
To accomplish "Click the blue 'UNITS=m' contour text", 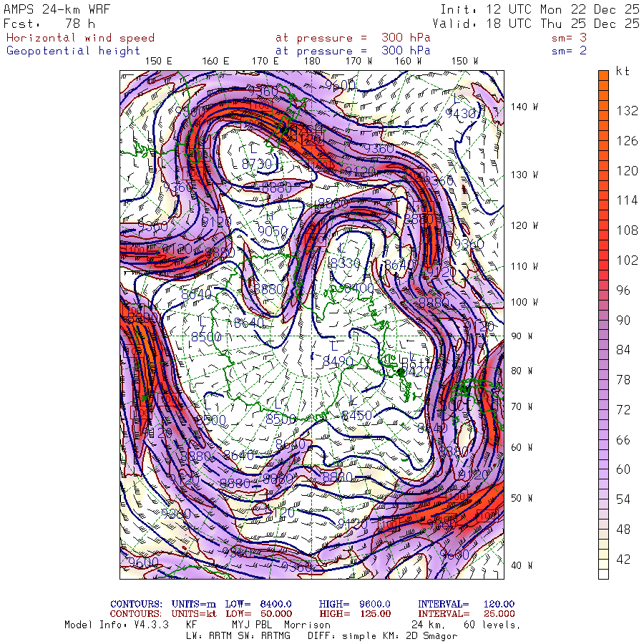I will coord(193,604).
